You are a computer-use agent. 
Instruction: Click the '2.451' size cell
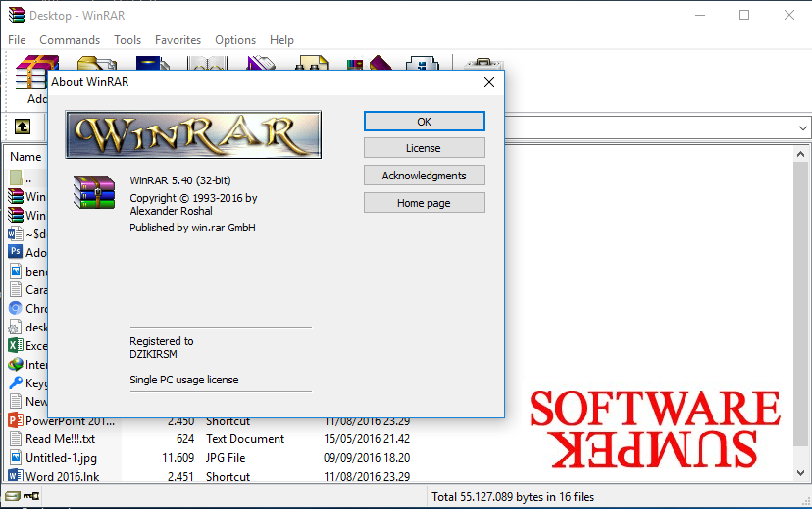pyautogui.click(x=180, y=476)
